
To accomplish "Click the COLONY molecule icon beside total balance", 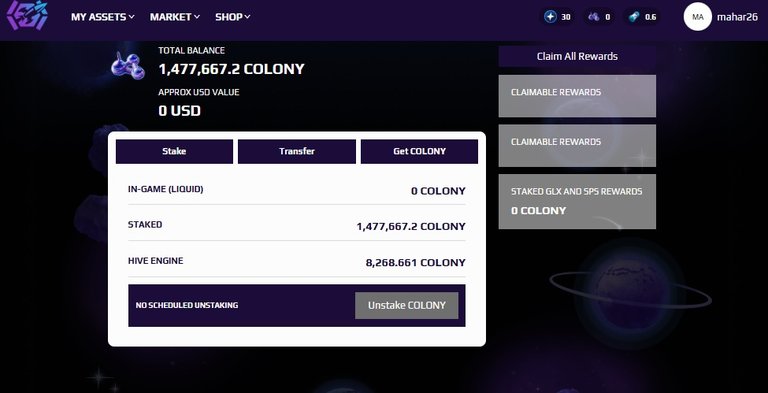I will (127, 66).
